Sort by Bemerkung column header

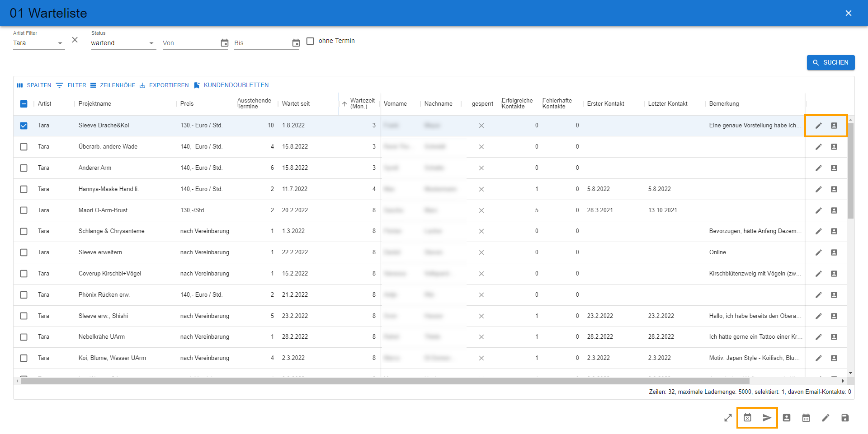tap(724, 104)
